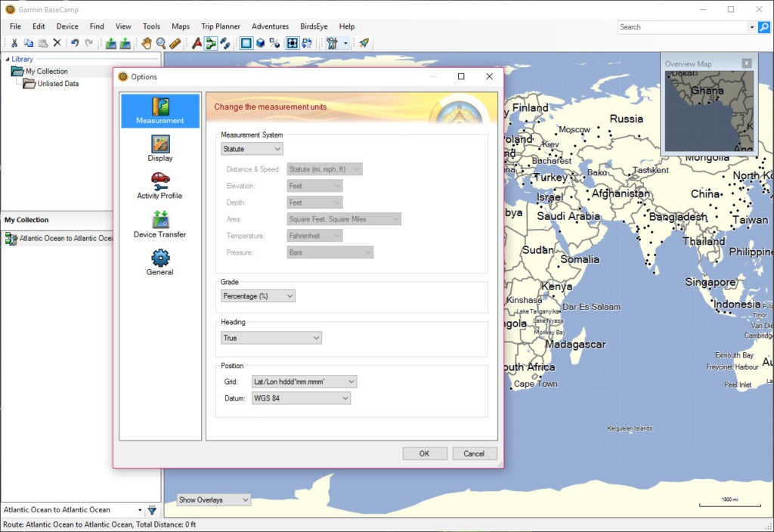774x532 pixels.
Task: Select General category in Options
Action: (x=160, y=262)
